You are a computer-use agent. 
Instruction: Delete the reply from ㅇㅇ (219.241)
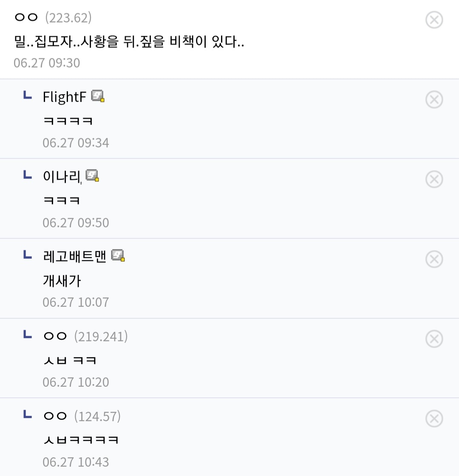click(434, 339)
